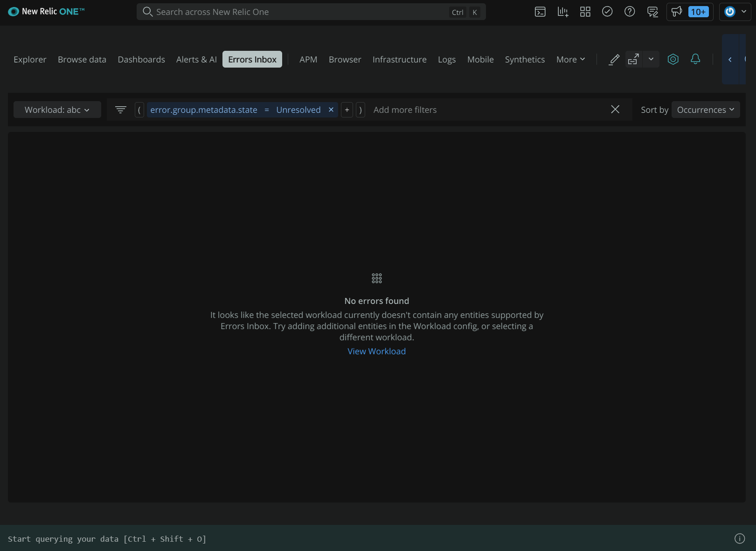The height and width of the screenshot is (551, 756).
Task: Open the apps grid icon
Action: [x=585, y=12]
